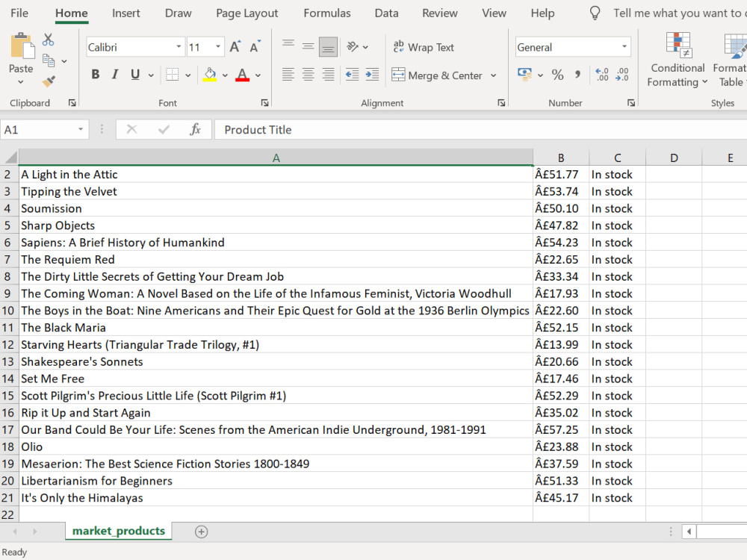This screenshot has width=747, height=560.
Task: Open the General number format dropdown
Action: pos(624,46)
